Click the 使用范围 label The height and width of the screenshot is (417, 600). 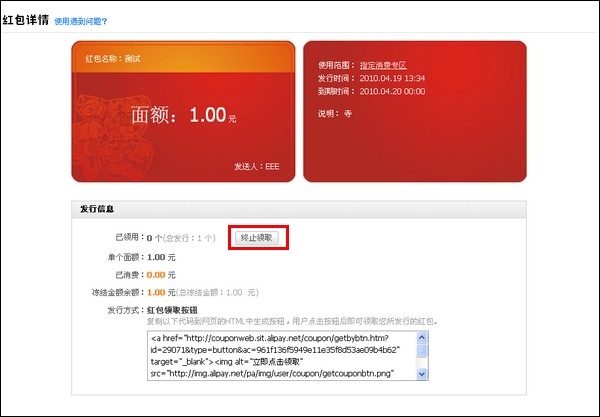coord(336,65)
